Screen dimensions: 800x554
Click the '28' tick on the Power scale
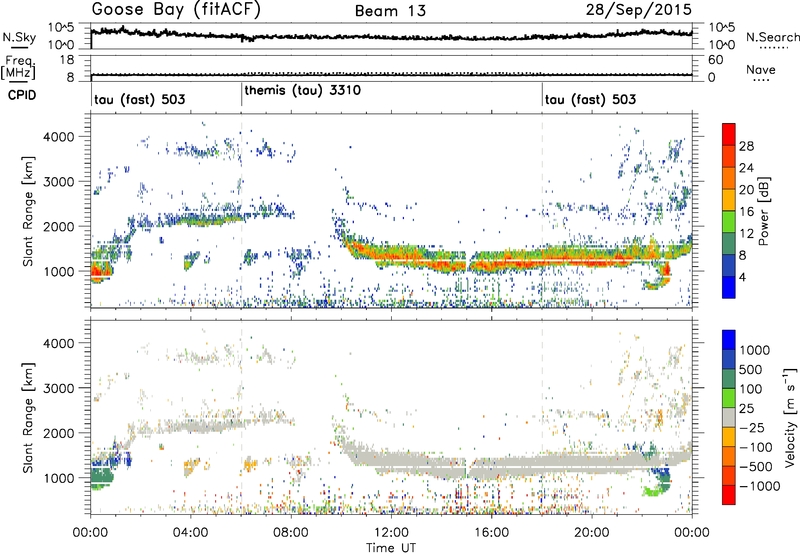pos(746,146)
